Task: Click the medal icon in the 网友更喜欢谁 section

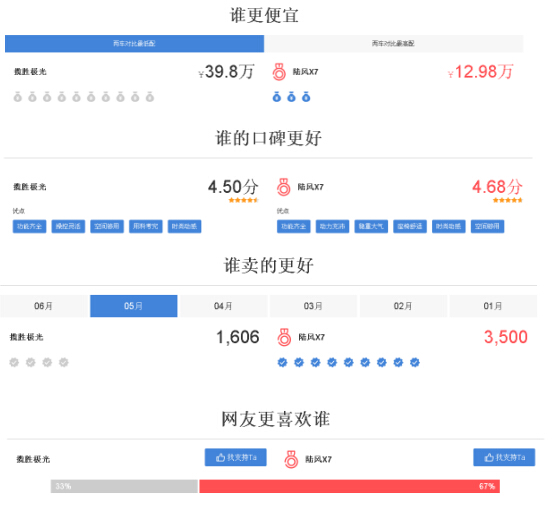Action: click(x=291, y=459)
